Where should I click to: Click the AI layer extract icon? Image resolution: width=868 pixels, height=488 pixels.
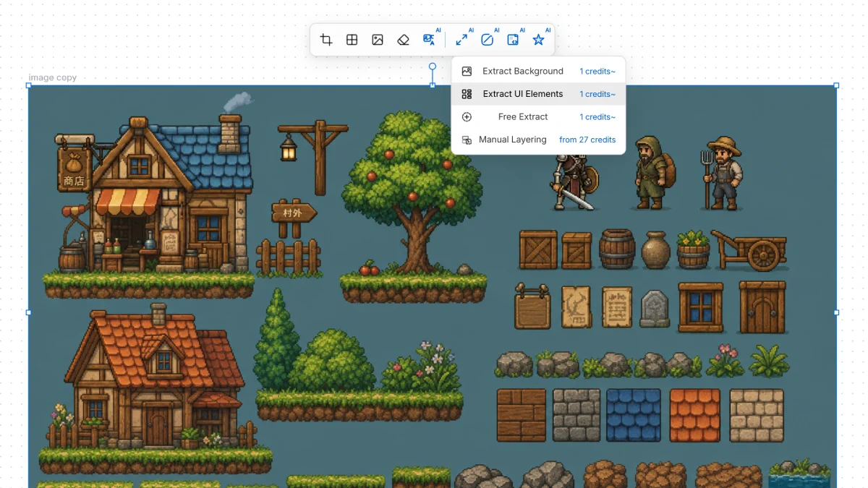coord(513,40)
